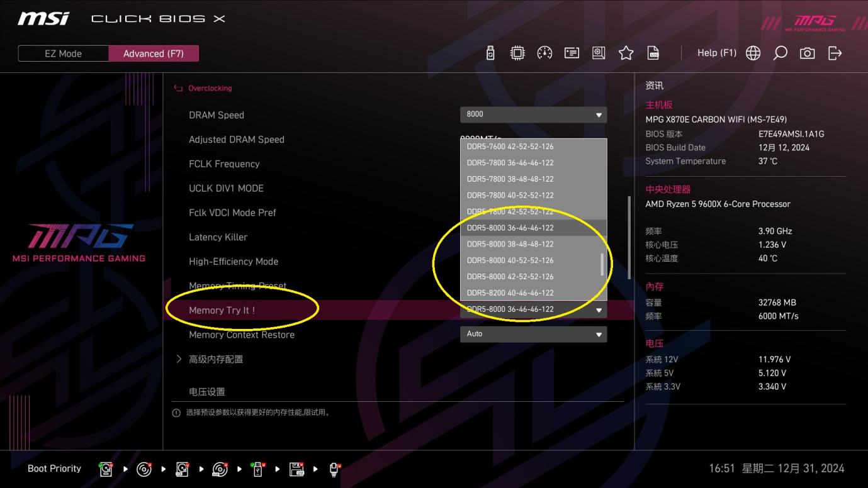The height and width of the screenshot is (488, 868).
Task: Click the gear-in-frame icon beside the star
Action: (x=599, y=53)
